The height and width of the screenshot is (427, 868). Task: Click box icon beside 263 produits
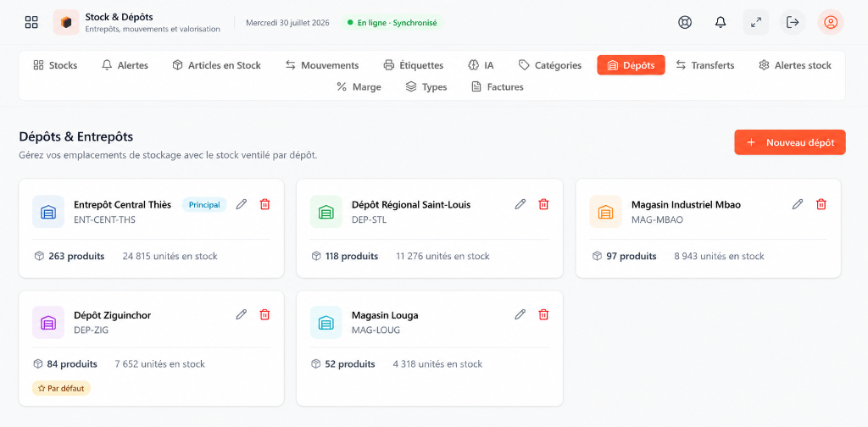(x=38, y=256)
